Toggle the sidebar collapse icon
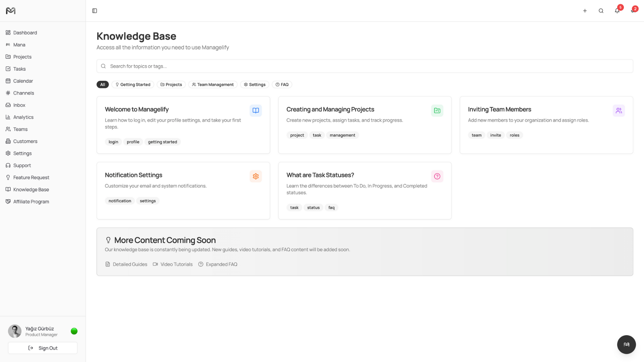Viewport: 644px width, 362px height. point(95,11)
